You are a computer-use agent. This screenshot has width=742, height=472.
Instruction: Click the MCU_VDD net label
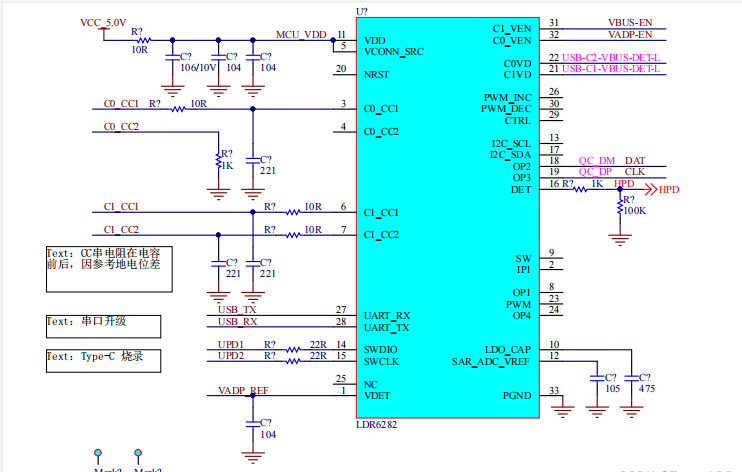[301, 35]
